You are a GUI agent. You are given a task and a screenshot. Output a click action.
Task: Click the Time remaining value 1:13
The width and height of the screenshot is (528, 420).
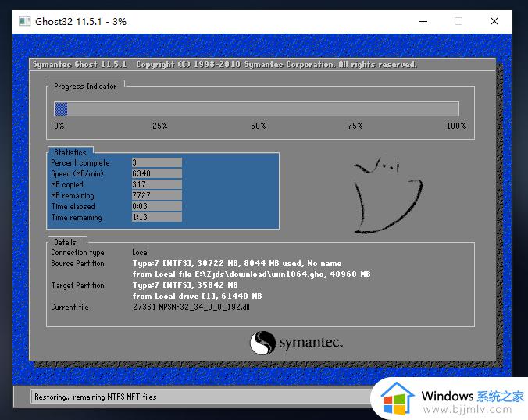156,217
